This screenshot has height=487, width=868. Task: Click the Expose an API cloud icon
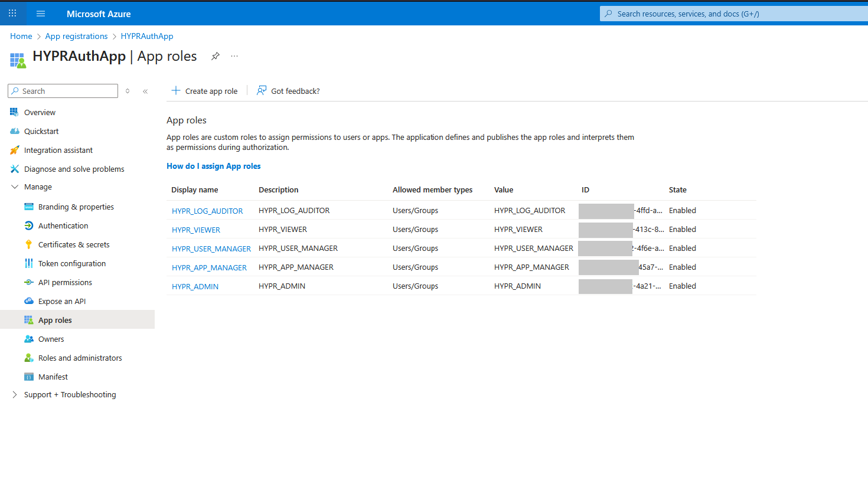click(x=28, y=301)
